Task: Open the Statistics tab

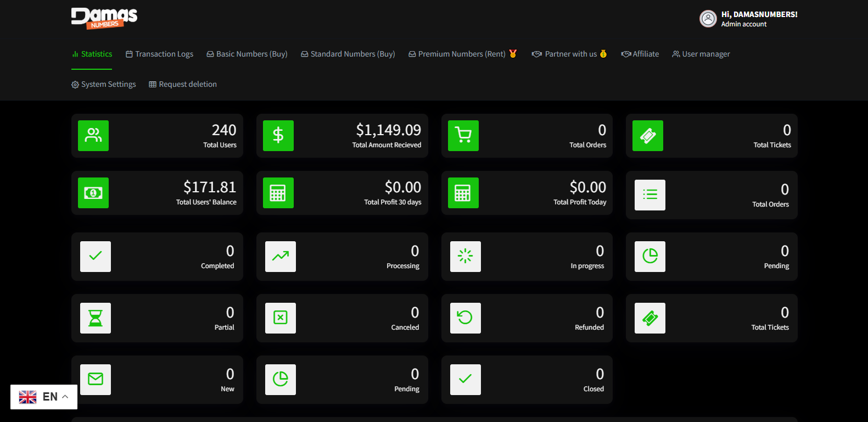Action: (x=92, y=54)
